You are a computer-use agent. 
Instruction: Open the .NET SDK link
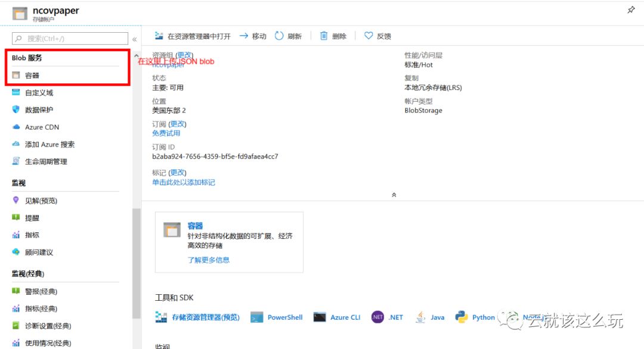396,317
